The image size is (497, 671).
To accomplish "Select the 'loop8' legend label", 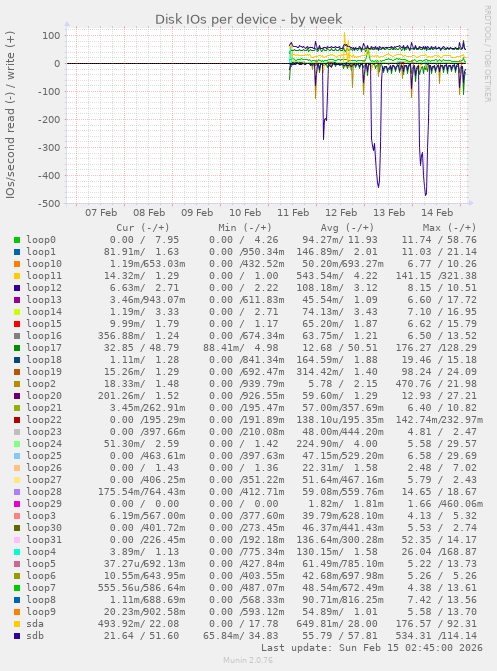I will [x=41, y=600].
